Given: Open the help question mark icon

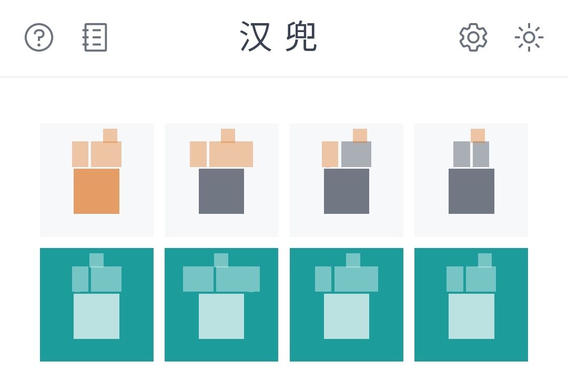Looking at the screenshot, I should tap(39, 37).
